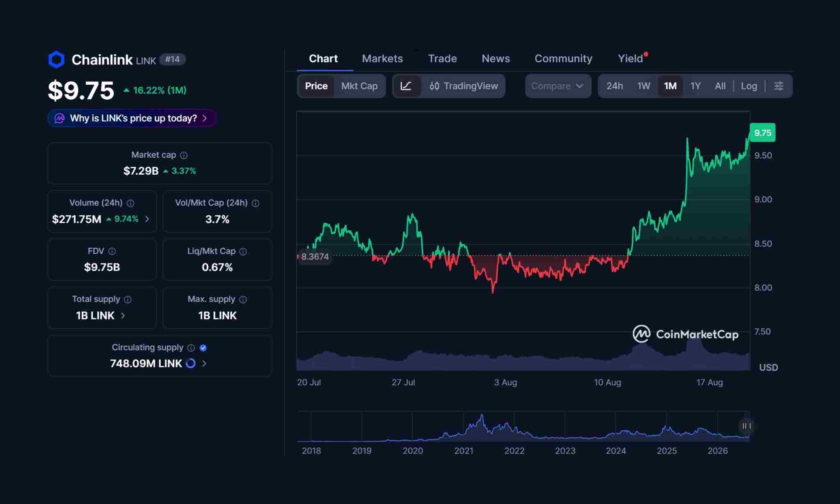Switch to TradingView chart mode
Image resolution: width=840 pixels, height=504 pixels.
pos(463,86)
